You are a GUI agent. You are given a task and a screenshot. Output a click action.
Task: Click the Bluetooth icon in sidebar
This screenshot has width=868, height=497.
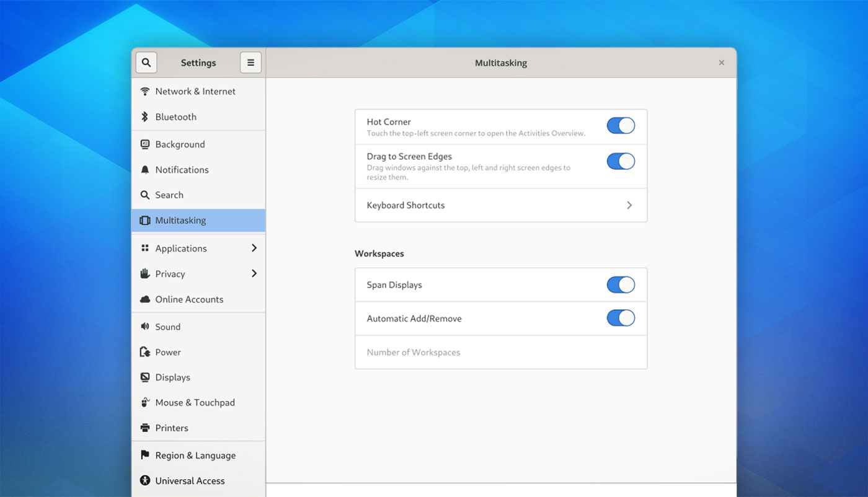pos(144,117)
